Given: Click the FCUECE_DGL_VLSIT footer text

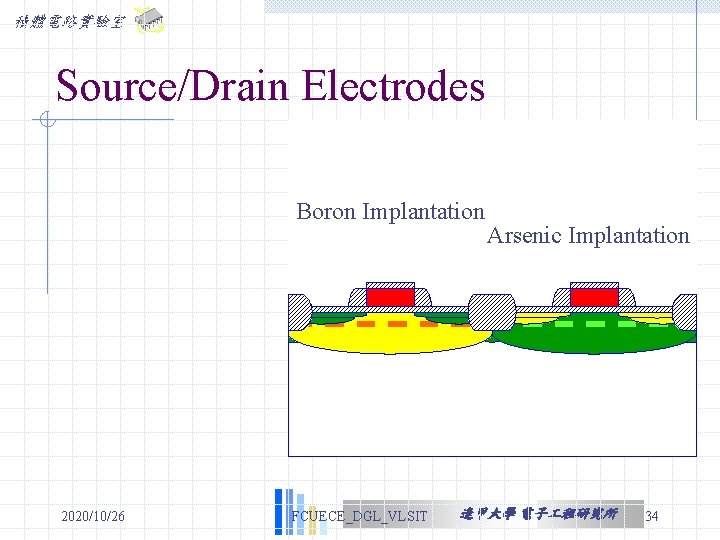Looking at the screenshot, I should click(359, 516).
